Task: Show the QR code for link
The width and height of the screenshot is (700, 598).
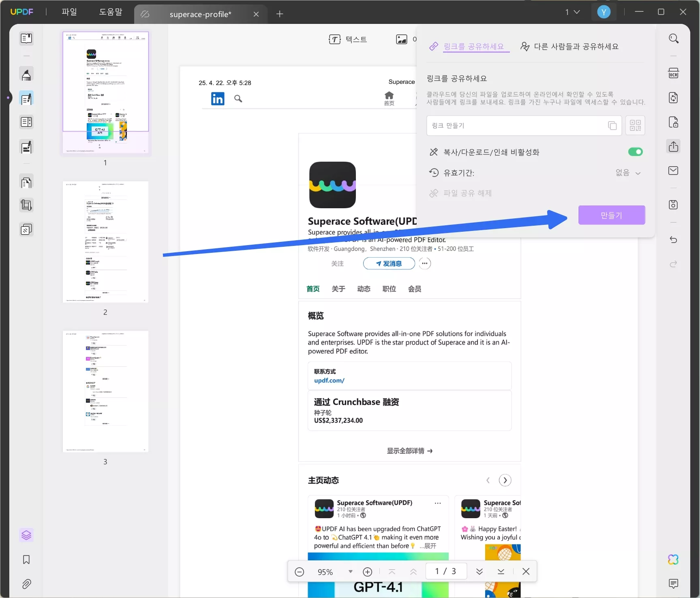Action: pyautogui.click(x=635, y=126)
